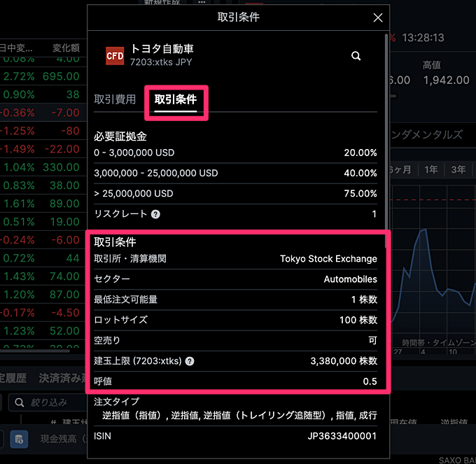
Task: Click the 100 株数 lot size value
Action: 358,320
